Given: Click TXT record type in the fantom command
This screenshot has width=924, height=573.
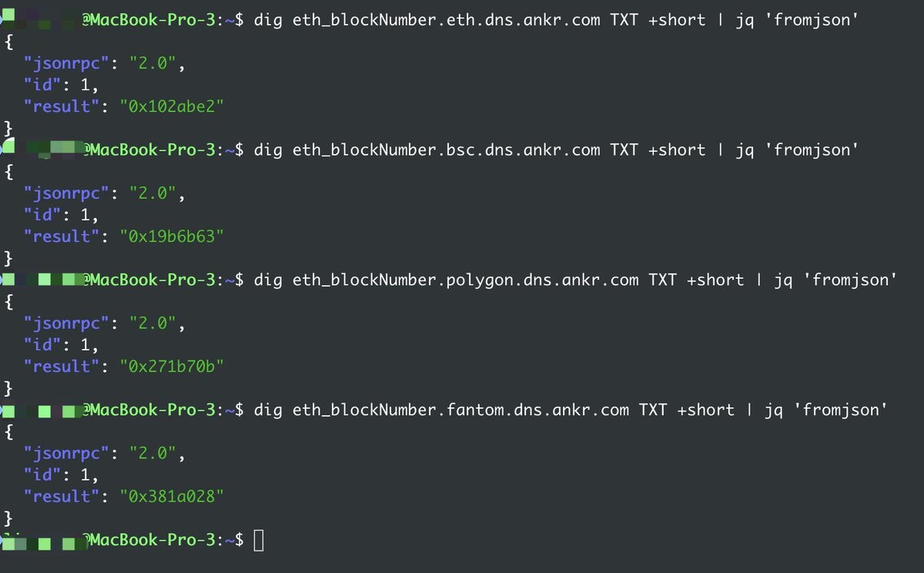Looking at the screenshot, I should point(653,410).
